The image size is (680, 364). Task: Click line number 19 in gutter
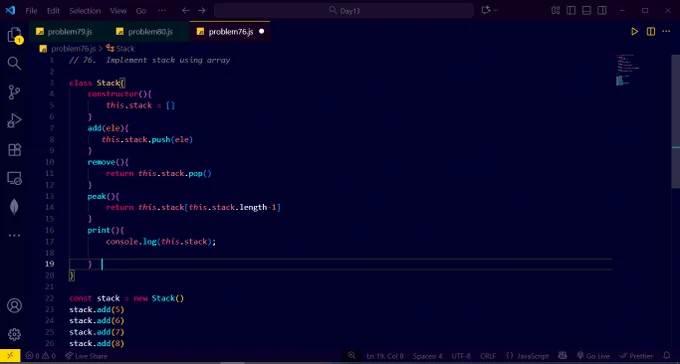(x=50, y=264)
